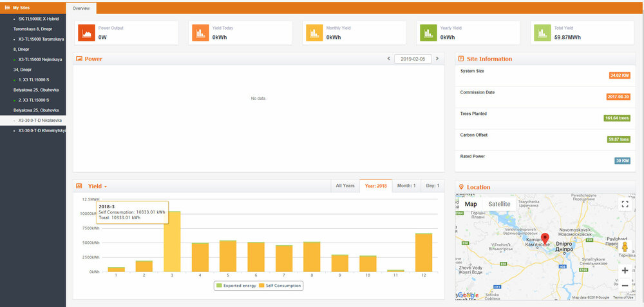
Task: Click the Power Output red icon
Action: pos(86,33)
